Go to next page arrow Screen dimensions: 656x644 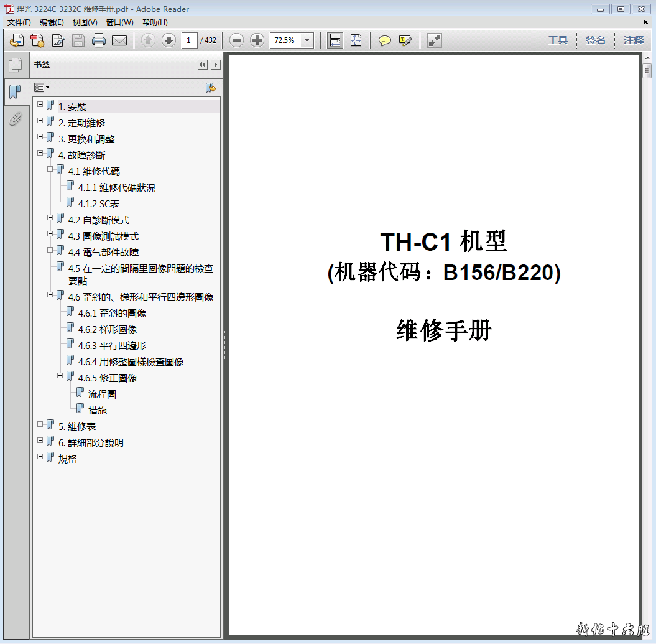point(169,40)
